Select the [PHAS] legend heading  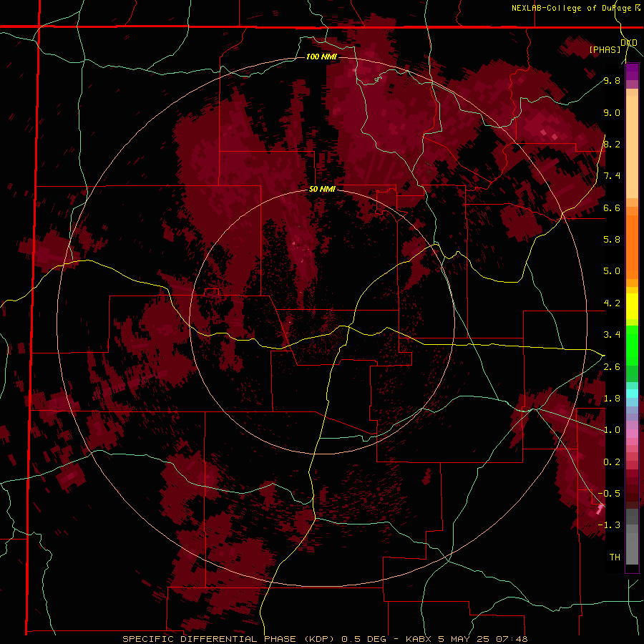(605, 49)
